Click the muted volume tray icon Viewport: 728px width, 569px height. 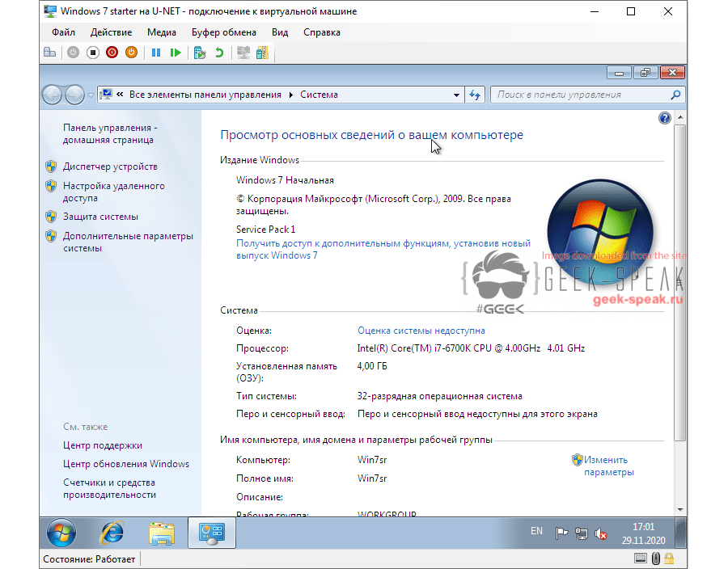(601, 533)
